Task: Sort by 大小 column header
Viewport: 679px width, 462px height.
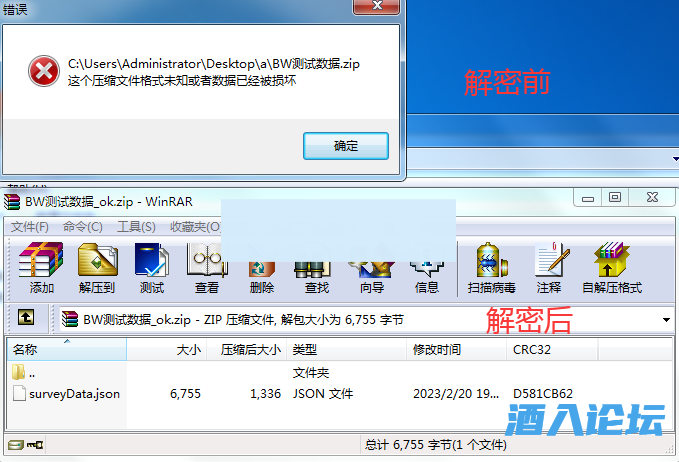Action: pyautogui.click(x=167, y=349)
